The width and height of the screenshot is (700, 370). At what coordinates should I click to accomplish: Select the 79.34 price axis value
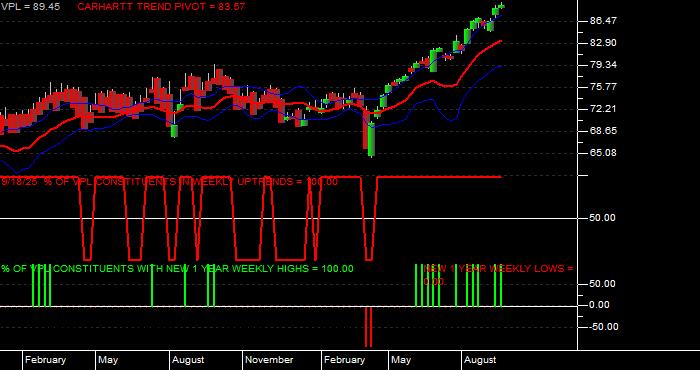(604, 65)
